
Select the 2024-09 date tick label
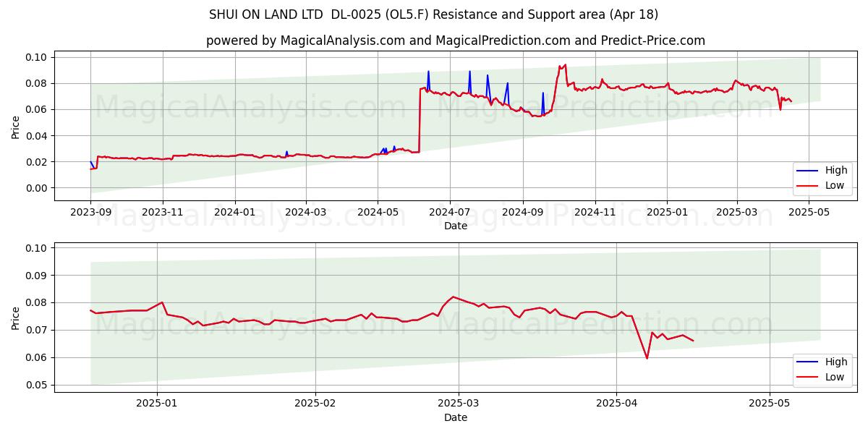click(x=523, y=213)
